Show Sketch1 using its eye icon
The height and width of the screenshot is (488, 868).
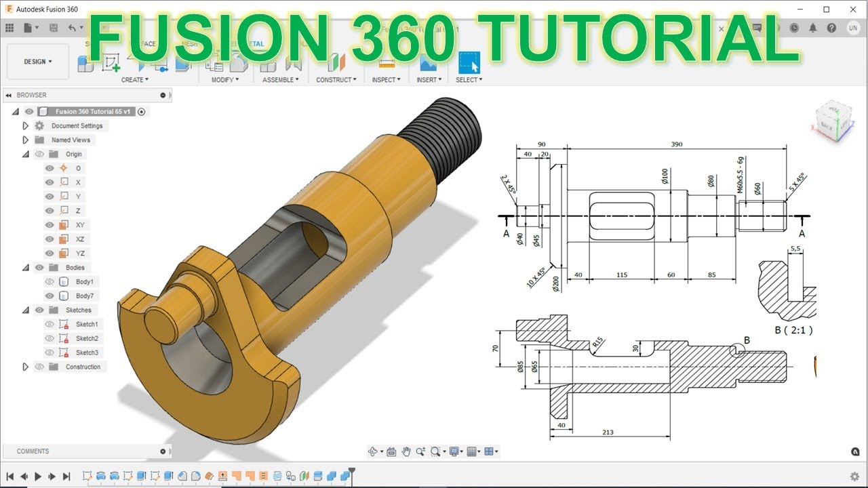pyautogui.click(x=50, y=324)
